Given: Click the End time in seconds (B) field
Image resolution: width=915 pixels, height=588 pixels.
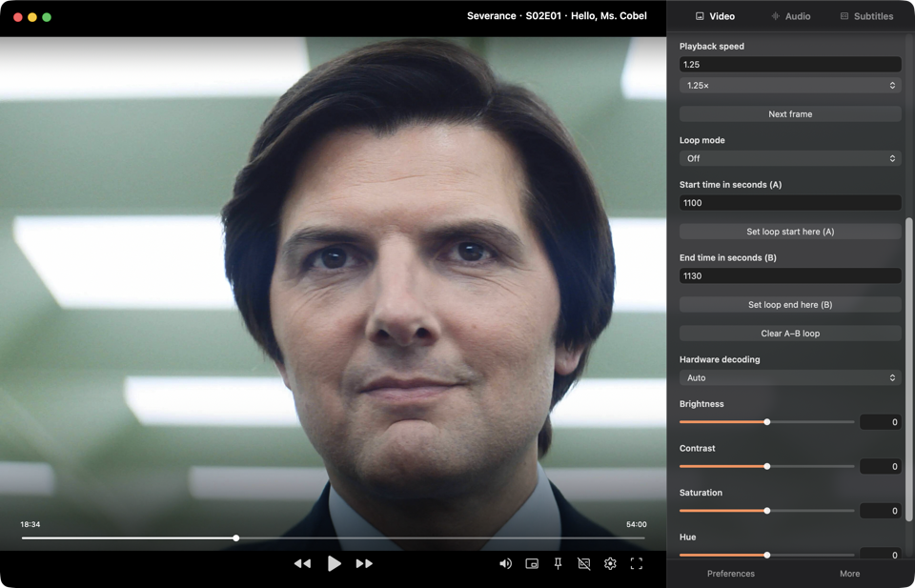Looking at the screenshot, I should point(790,276).
